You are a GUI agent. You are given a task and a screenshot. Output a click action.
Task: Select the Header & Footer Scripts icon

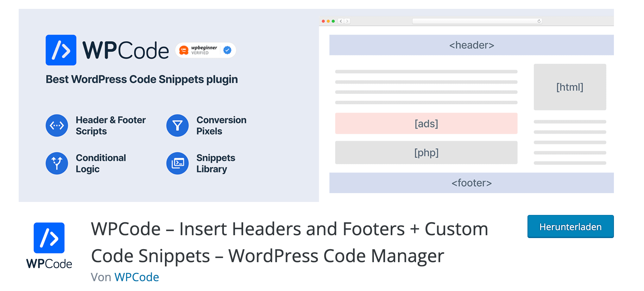[x=57, y=126]
